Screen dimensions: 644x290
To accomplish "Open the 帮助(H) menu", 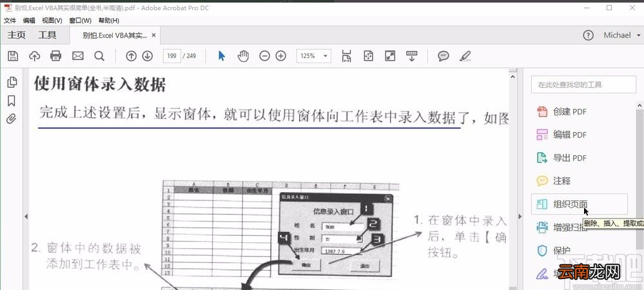I will click(109, 21).
